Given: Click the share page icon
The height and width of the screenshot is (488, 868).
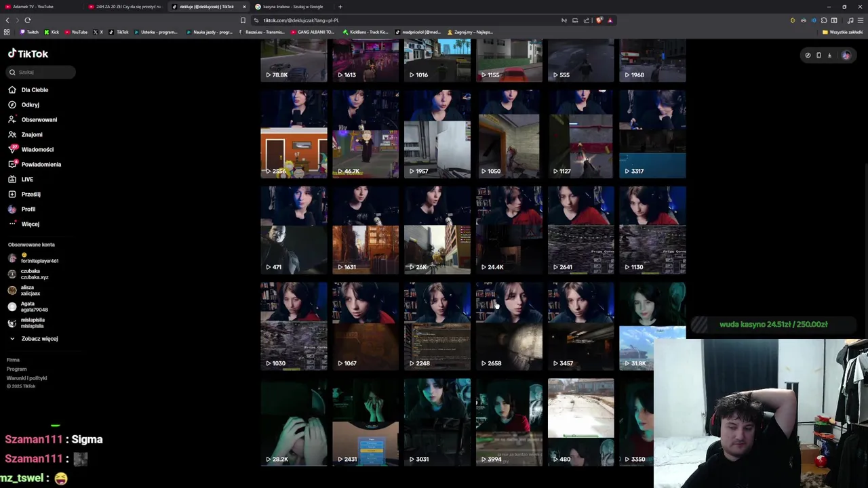Looking at the screenshot, I should click(x=587, y=20).
